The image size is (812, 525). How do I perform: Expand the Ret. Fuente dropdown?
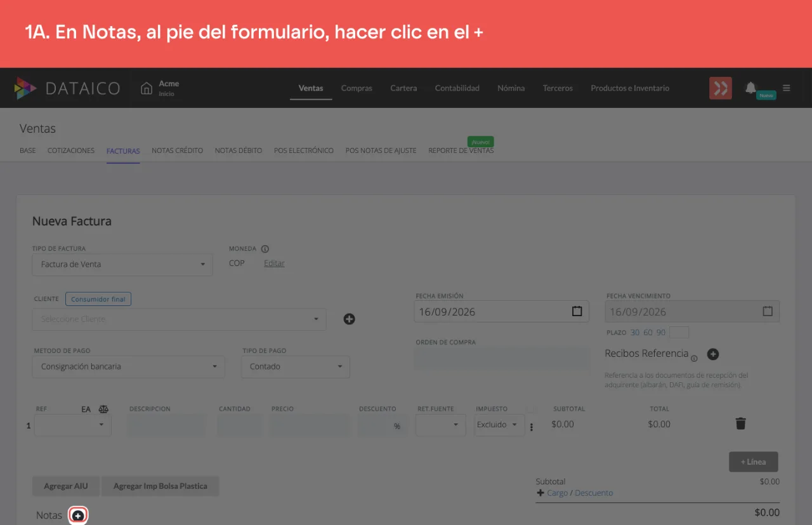(x=441, y=425)
